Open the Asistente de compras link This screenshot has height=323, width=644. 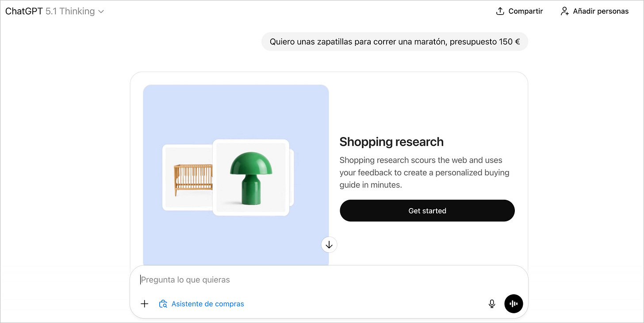[x=207, y=304]
